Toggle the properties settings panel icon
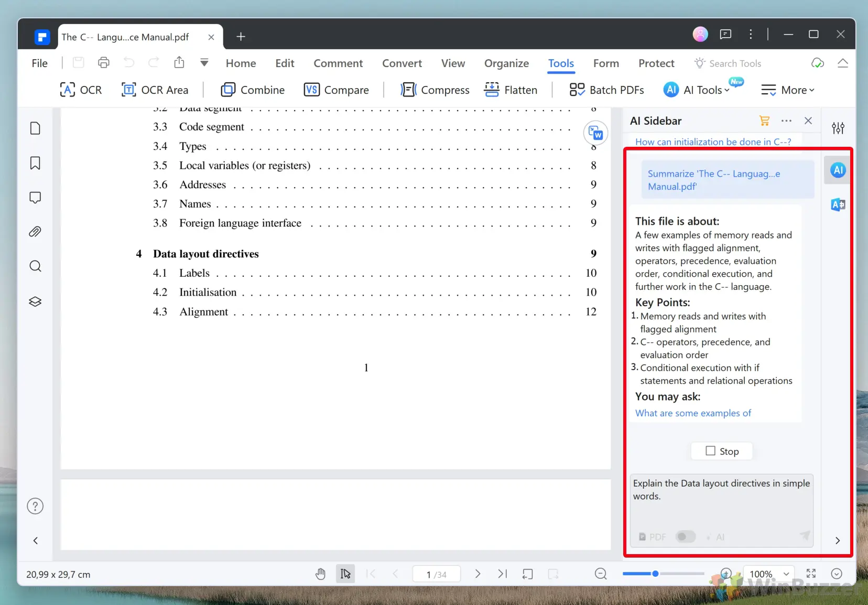This screenshot has height=605, width=868. click(838, 128)
